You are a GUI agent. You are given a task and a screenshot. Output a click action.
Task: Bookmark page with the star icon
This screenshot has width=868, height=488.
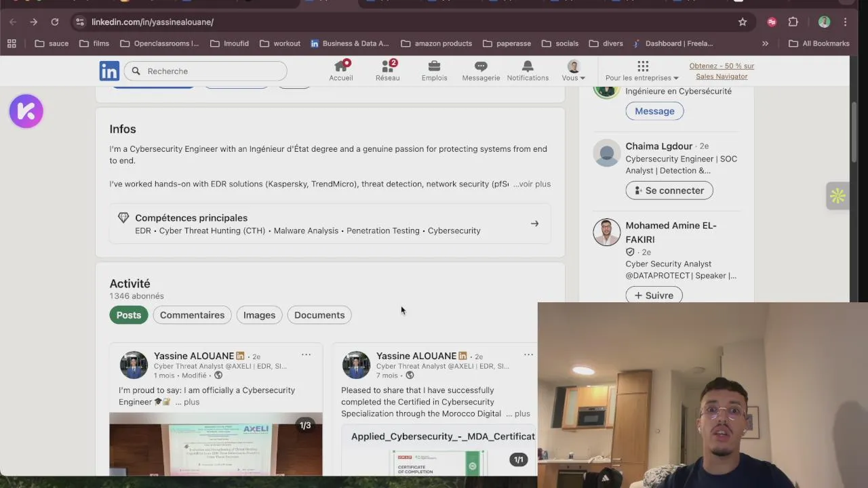click(743, 22)
